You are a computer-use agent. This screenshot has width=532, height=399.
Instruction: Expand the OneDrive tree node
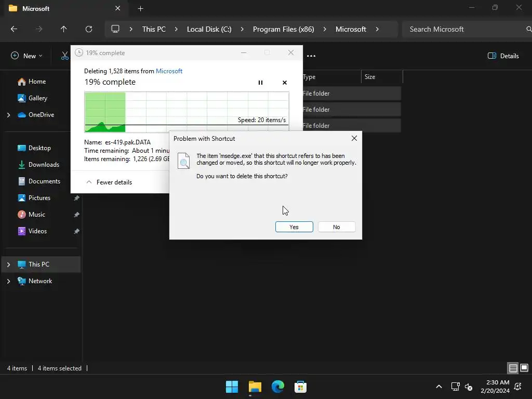click(8, 115)
